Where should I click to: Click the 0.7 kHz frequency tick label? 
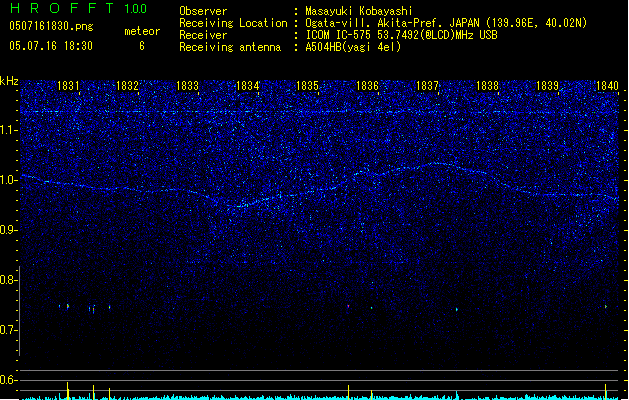(9, 330)
